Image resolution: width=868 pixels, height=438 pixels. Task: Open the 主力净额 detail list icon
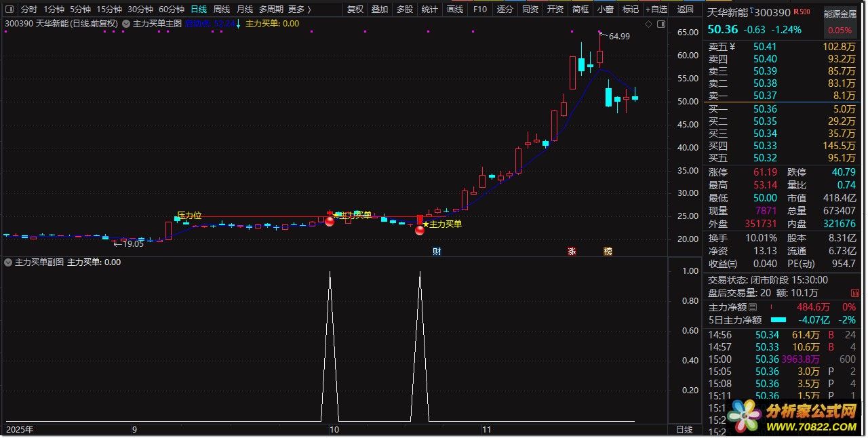click(x=753, y=308)
